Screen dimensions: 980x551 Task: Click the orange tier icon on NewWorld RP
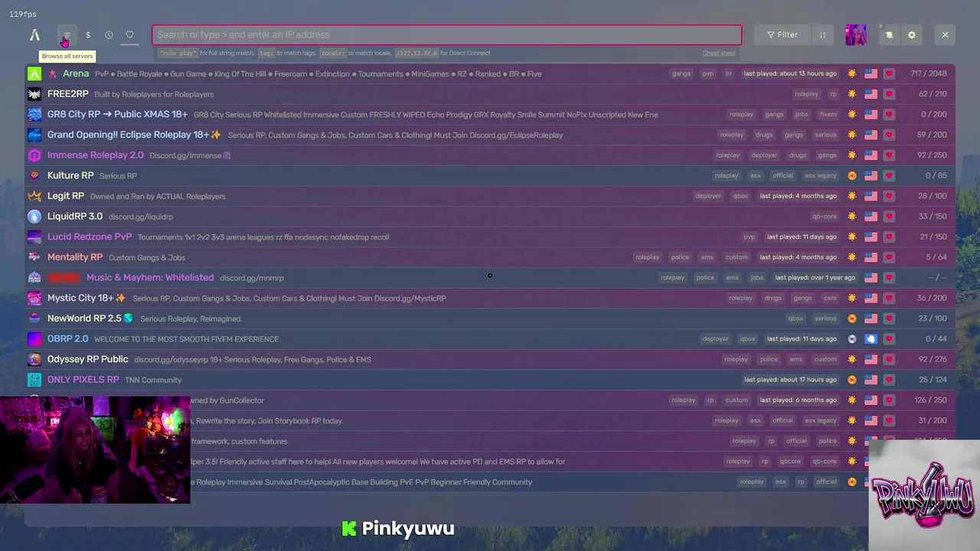coord(852,318)
